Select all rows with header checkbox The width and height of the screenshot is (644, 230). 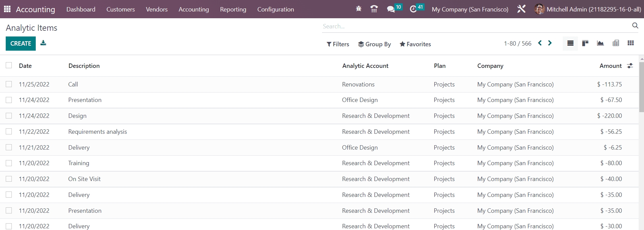tap(9, 66)
